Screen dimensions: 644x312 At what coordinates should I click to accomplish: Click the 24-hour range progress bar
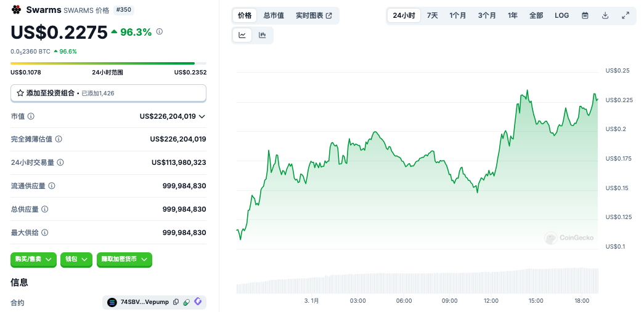point(108,63)
